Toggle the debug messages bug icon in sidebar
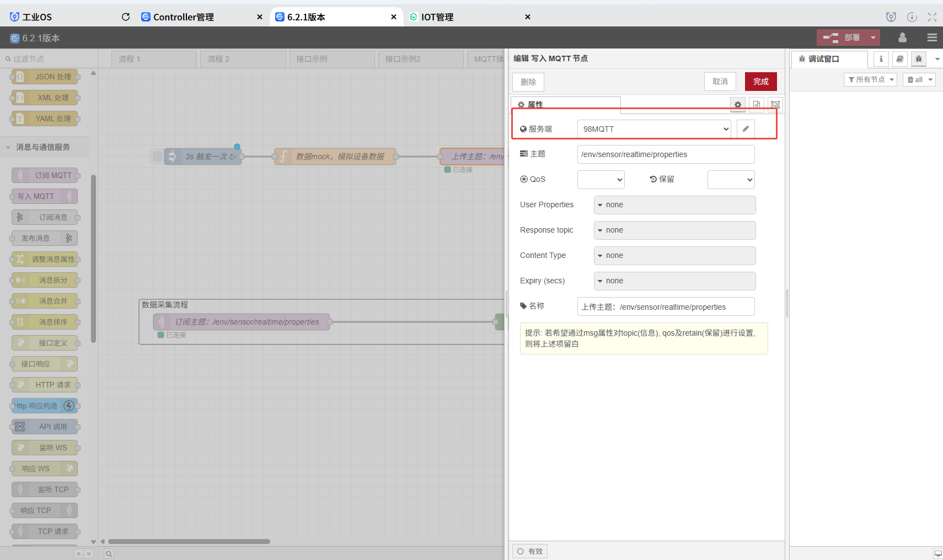The width and height of the screenshot is (943, 560). (x=918, y=58)
